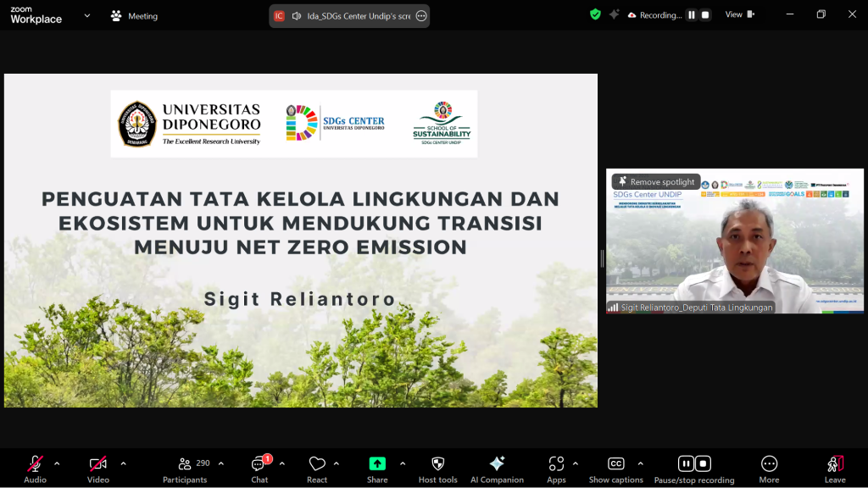Open screen share options ellipsis

(421, 16)
